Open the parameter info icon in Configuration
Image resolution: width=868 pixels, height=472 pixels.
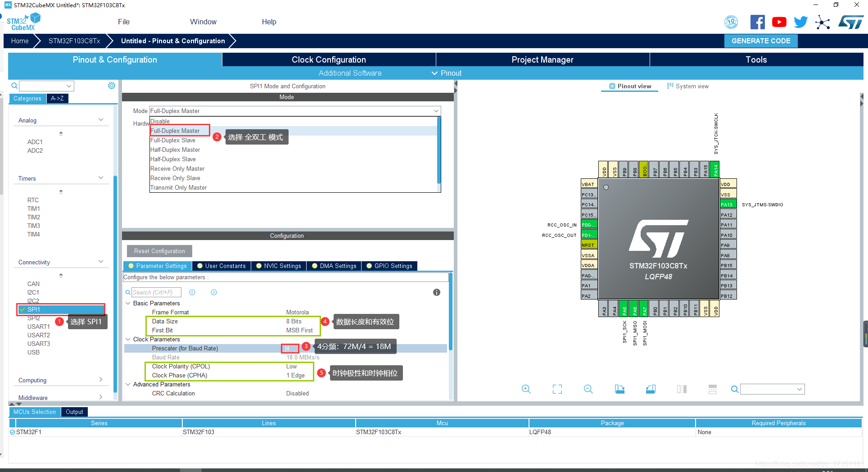coord(436,292)
